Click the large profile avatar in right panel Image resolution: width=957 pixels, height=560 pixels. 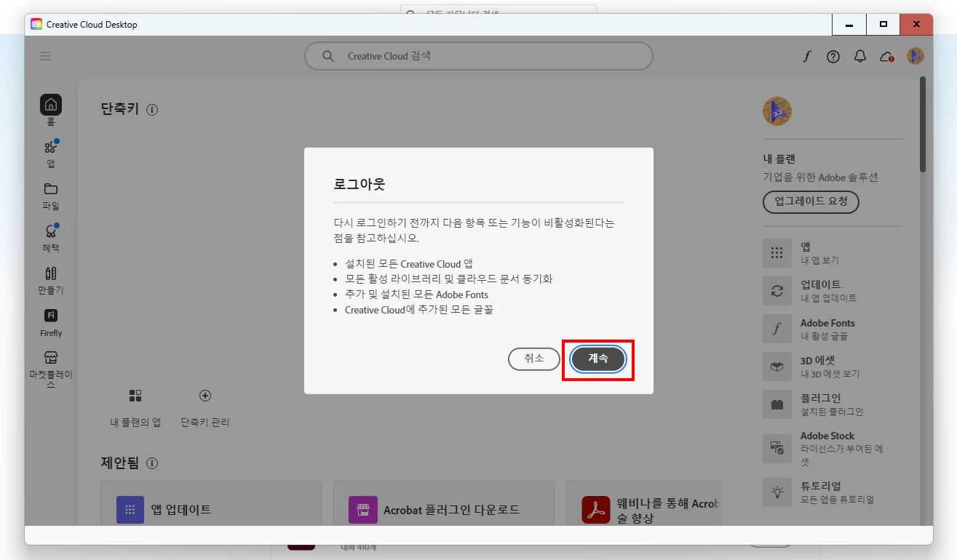click(777, 111)
